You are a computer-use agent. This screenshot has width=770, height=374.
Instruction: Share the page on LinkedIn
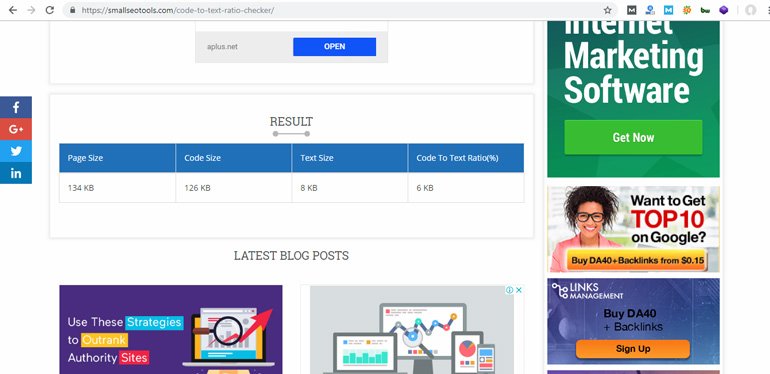tap(16, 173)
